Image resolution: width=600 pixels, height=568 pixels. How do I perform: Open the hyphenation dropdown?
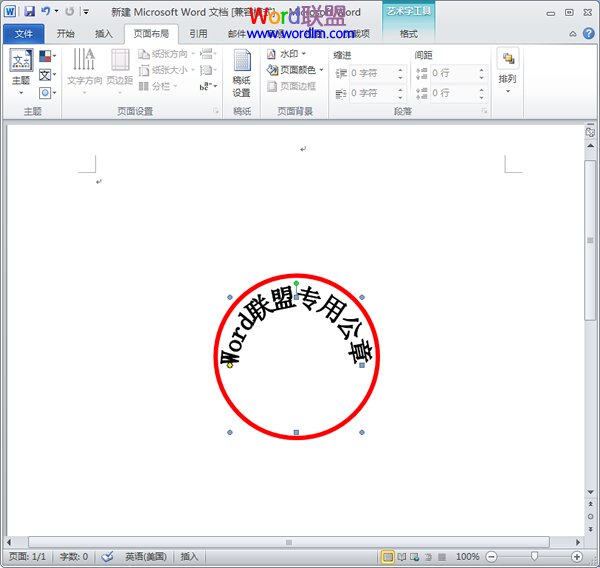coord(208,86)
